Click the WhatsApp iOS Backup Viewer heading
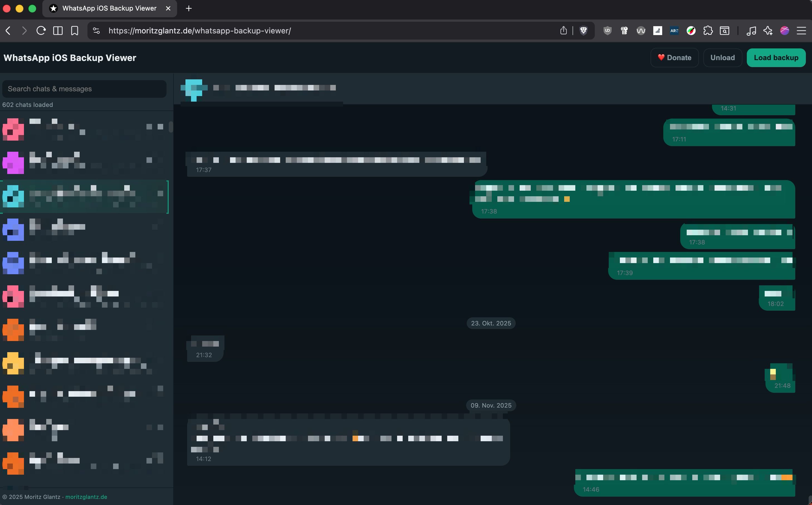The width and height of the screenshot is (812, 505). pos(70,58)
